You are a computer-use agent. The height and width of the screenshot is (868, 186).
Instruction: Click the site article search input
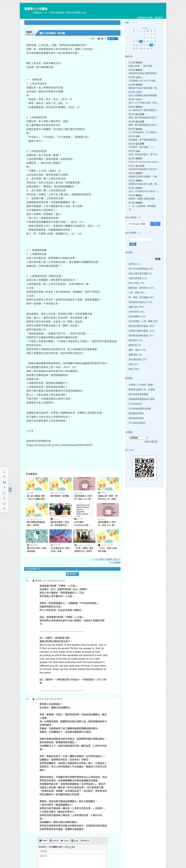[140, 239]
